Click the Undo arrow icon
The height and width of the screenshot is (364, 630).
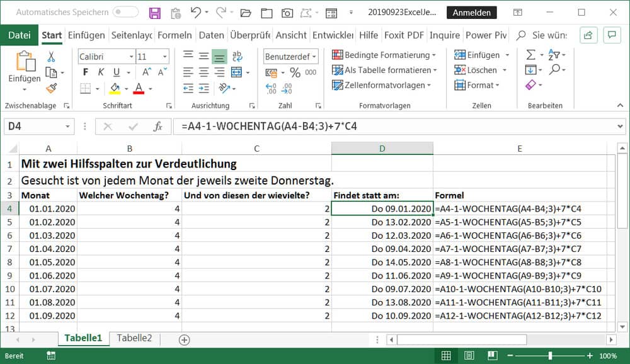[196, 13]
